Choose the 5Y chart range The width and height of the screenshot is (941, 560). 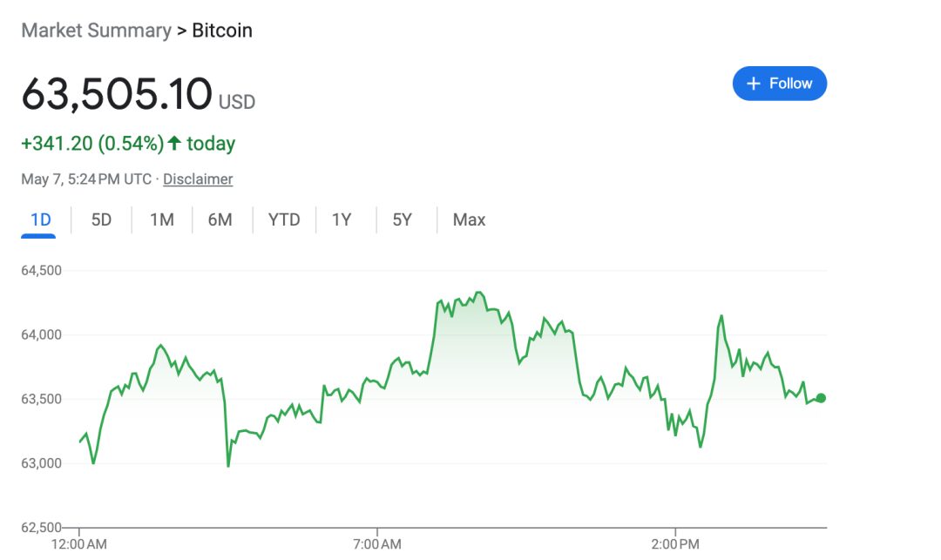(x=402, y=219)
